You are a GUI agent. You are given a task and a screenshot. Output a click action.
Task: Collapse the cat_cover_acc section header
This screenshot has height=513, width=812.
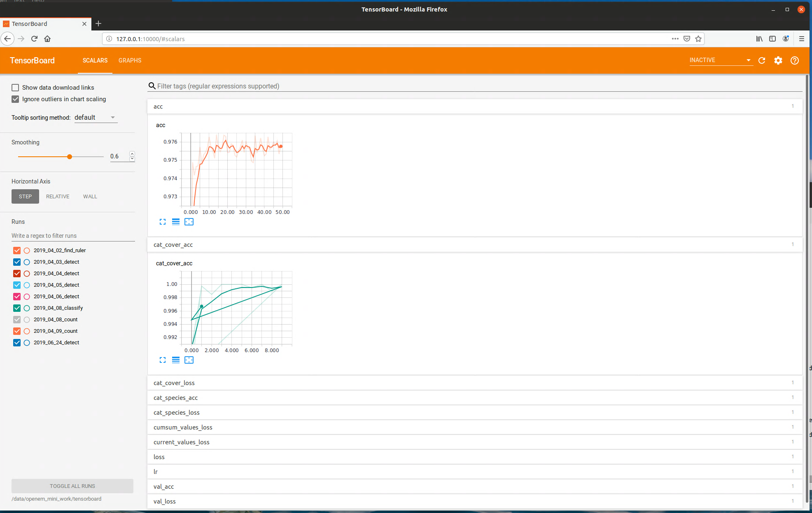pos(475,245)
